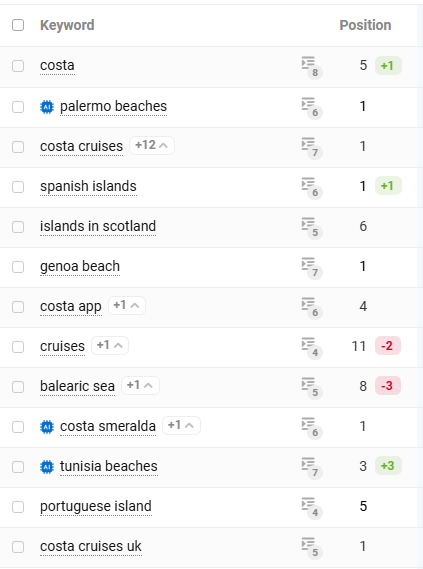
Task: Sort by the Position column header
Action: (x=365, y=25)
